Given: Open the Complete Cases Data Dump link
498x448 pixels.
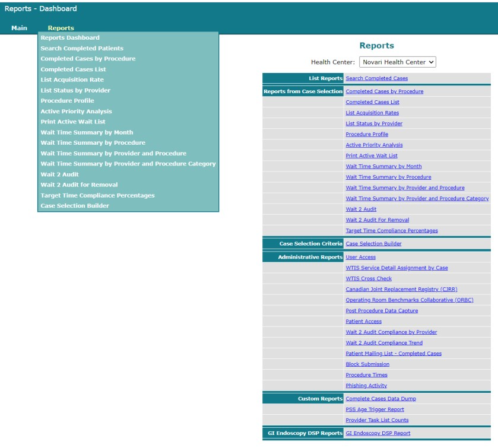Looking at the screenshot, I should pos(381,399).
